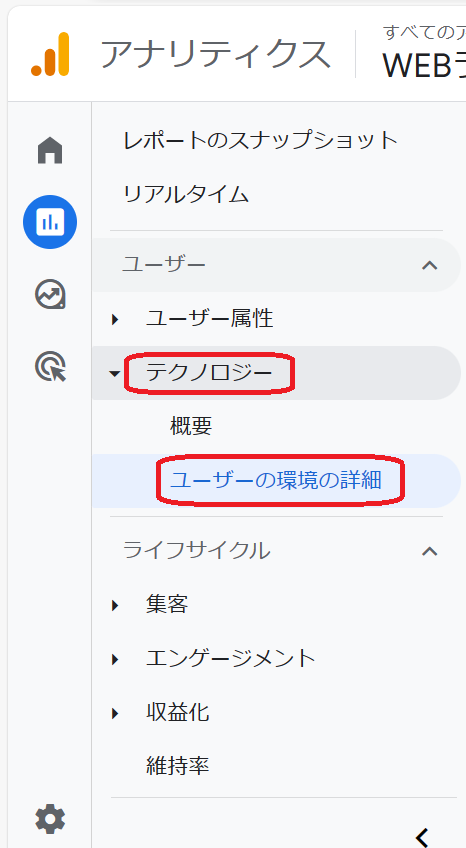This screenshot has height=848, width=466.
Task: Open the リアルタイム report
Action: (x=186, y=194)
